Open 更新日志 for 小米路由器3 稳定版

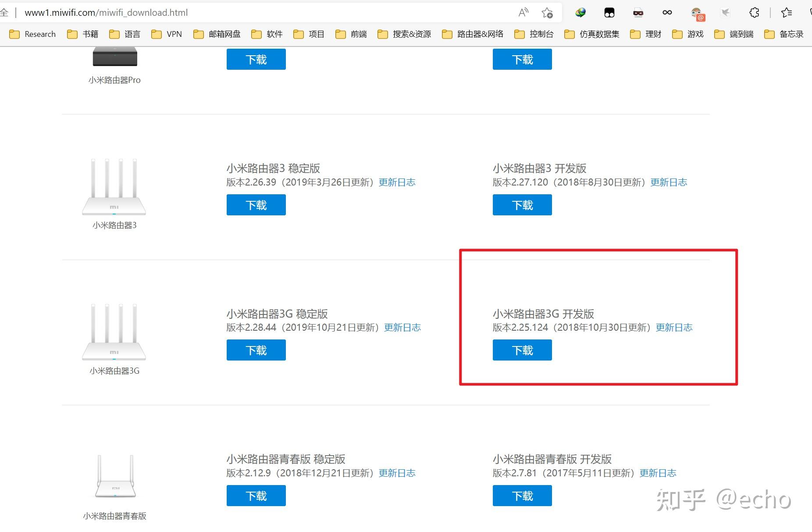point(397,182)
